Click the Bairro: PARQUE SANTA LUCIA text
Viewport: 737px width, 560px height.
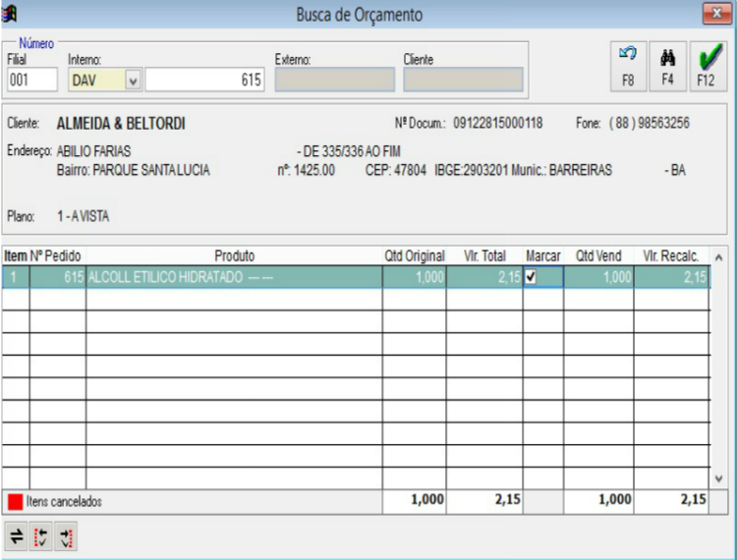(x=133, y=170)
